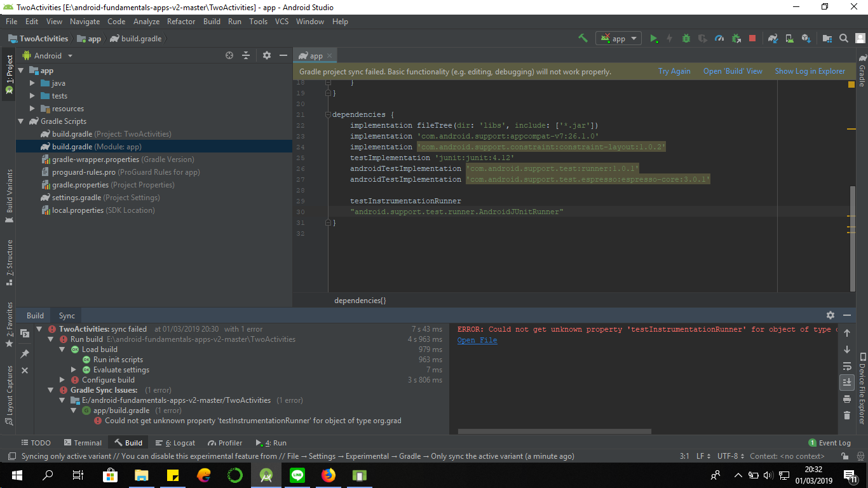
Task: Debug 'app' with the bug icon
Action: click(686, 38)
